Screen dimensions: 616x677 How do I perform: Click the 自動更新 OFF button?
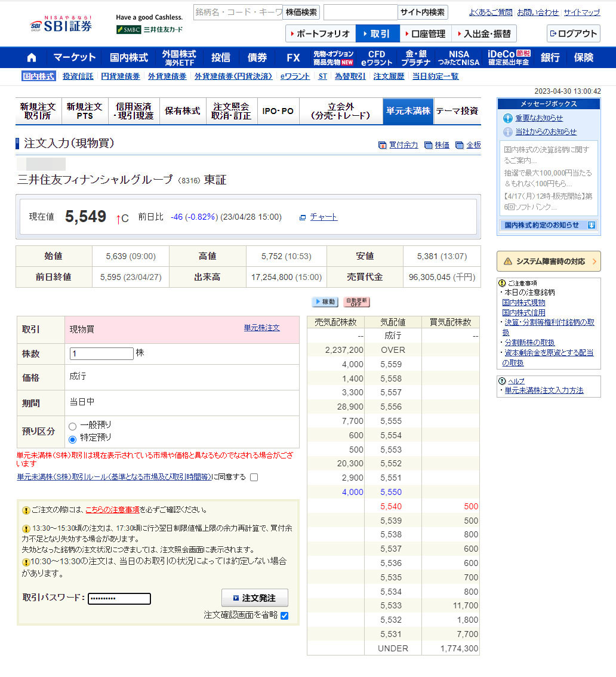pos(356,302)
